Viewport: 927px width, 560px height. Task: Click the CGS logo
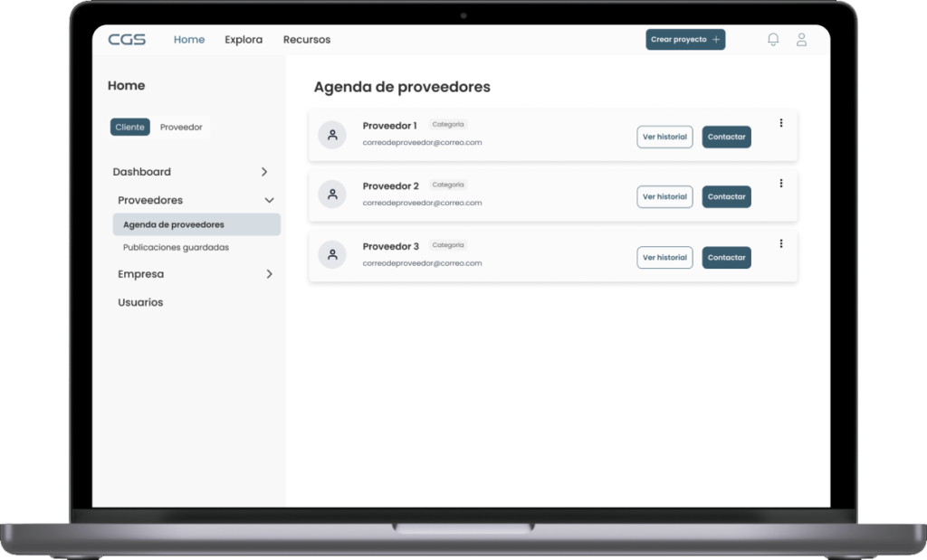coord(127,40)
